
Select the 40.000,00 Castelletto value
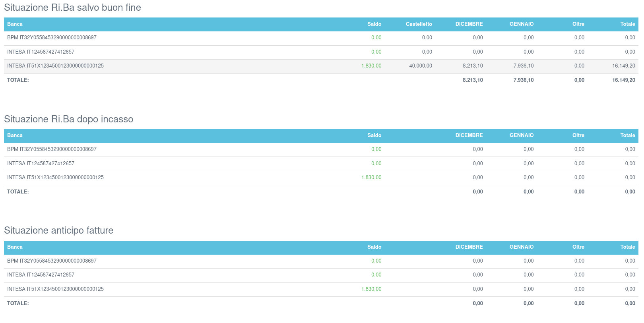click(420, 66)
